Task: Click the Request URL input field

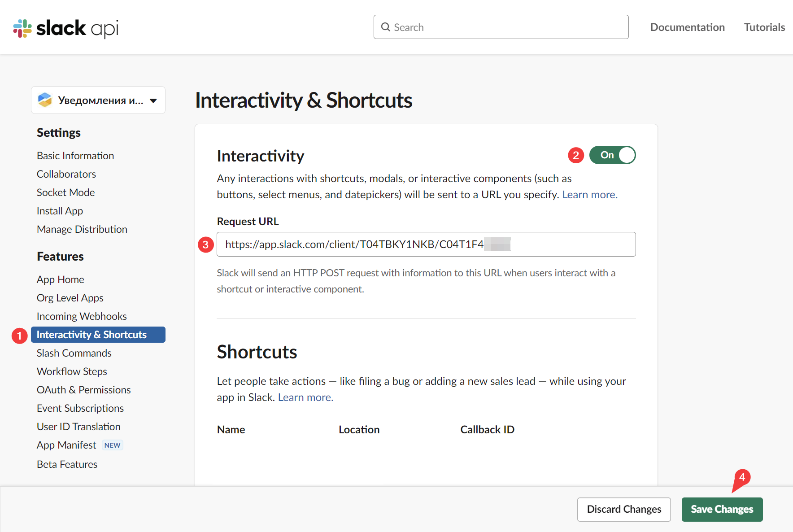Action: coord(426,244)
